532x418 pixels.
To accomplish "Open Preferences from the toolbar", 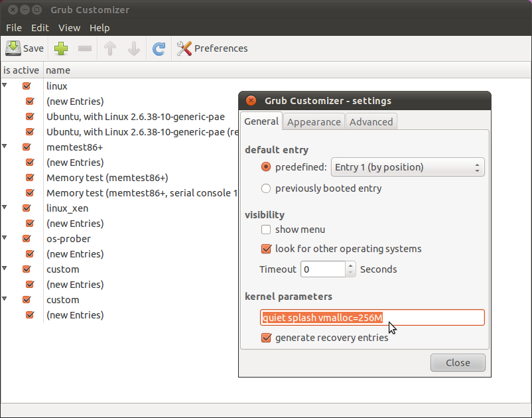I will [x=212, y=48].
